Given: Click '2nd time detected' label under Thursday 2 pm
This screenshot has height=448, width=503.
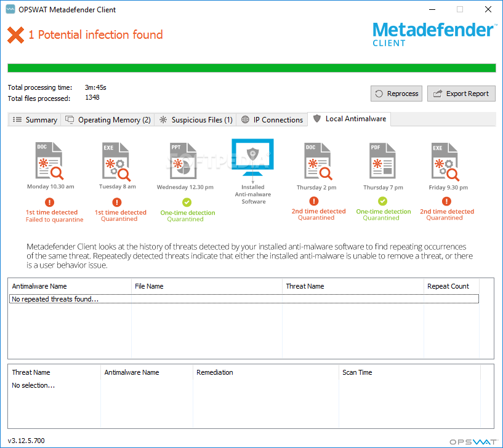Looking at the screenshot, I should pyautogui.click(x=318, y=211).
